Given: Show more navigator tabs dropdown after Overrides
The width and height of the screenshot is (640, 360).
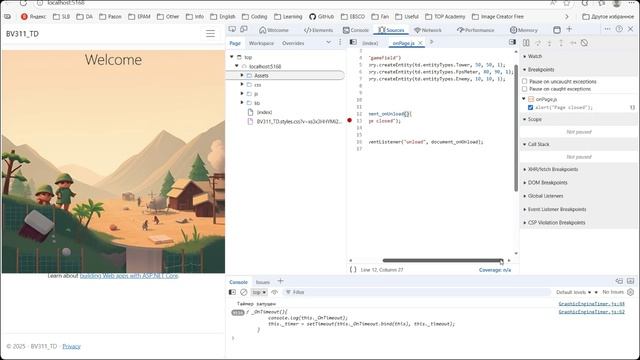Looking at the screenshot, I should (x=329, y=42).
